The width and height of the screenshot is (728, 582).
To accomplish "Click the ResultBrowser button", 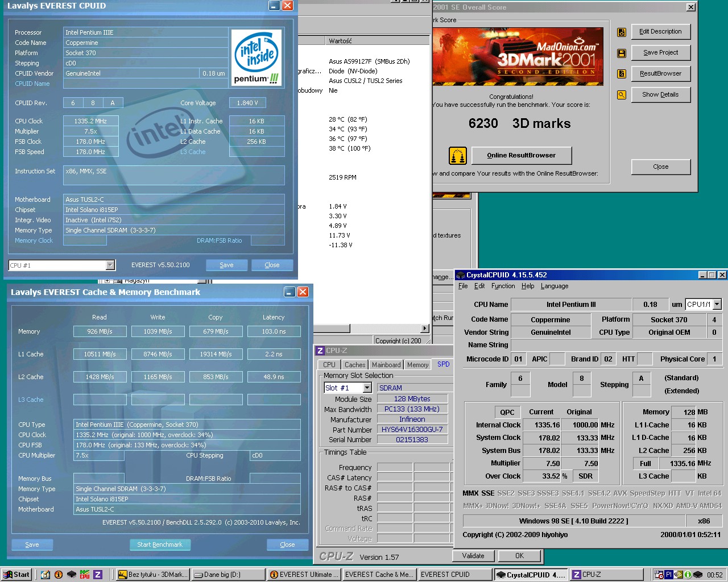I will pyautogui.click(x=660, y=74).
